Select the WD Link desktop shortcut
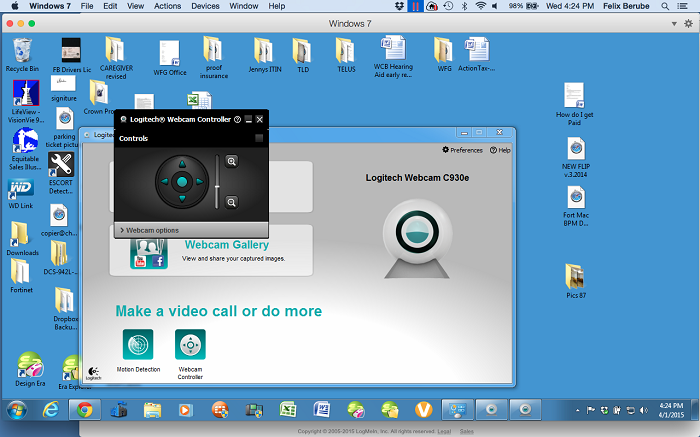This screenshot has height=437, width=700. tap(21, 194)
